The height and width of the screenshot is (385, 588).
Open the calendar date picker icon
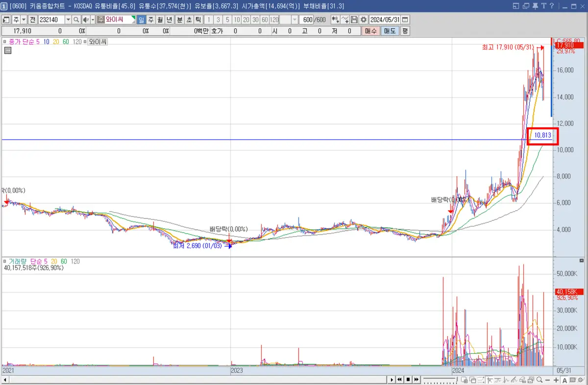pos(405,20)
